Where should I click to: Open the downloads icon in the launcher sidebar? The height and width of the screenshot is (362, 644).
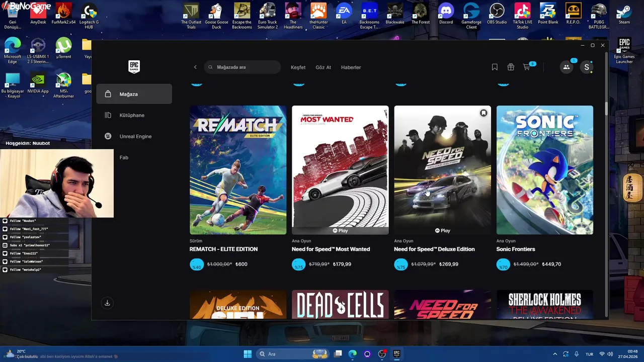tap(107, 303)
